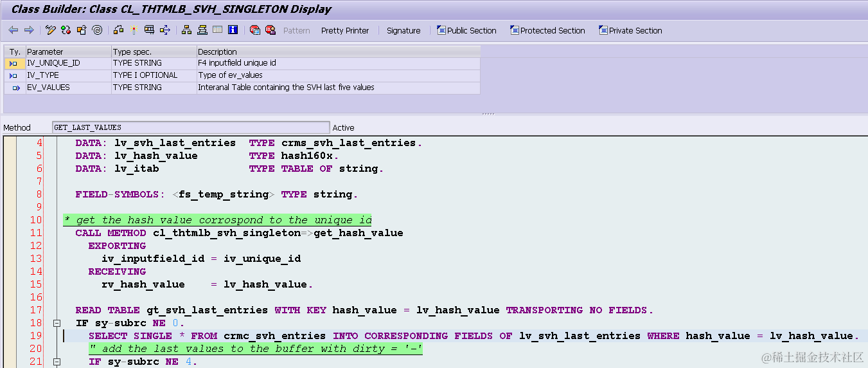Select the EV_VALUES parameter cell
The height and width of the screenshot is (368, 868).
68,87
